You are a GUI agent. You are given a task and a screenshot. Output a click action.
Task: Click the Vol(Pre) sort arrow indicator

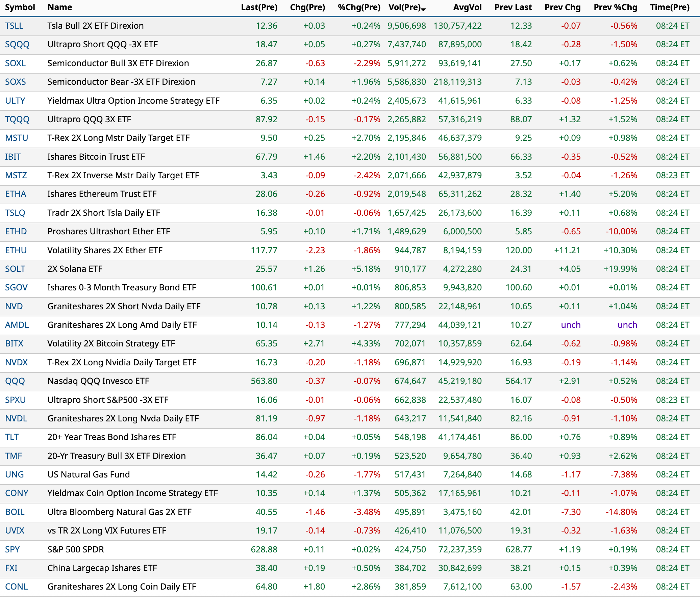[423, 9]
